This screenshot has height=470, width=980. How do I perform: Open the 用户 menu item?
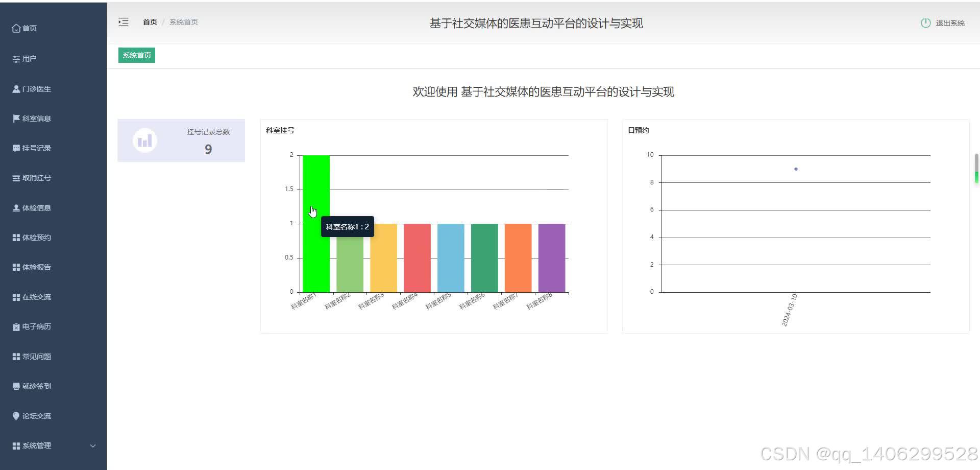[x=30, y=59]
